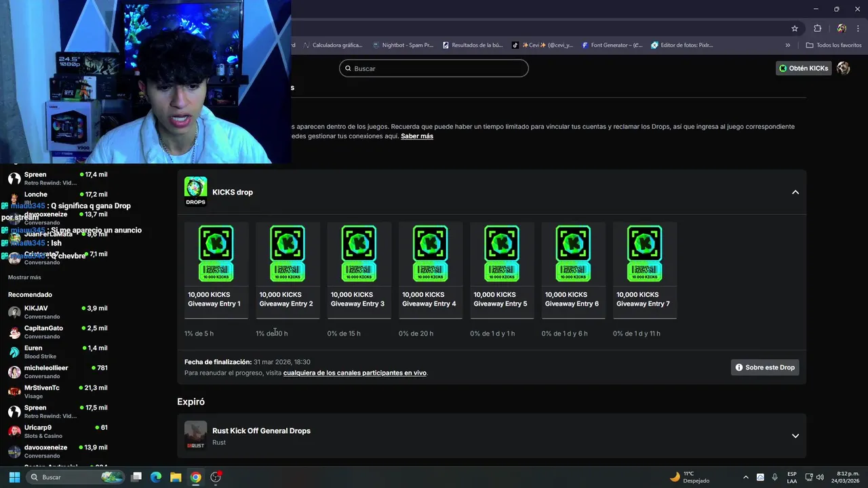Open micheleollieer channel in sidebar

pos(58,372)
